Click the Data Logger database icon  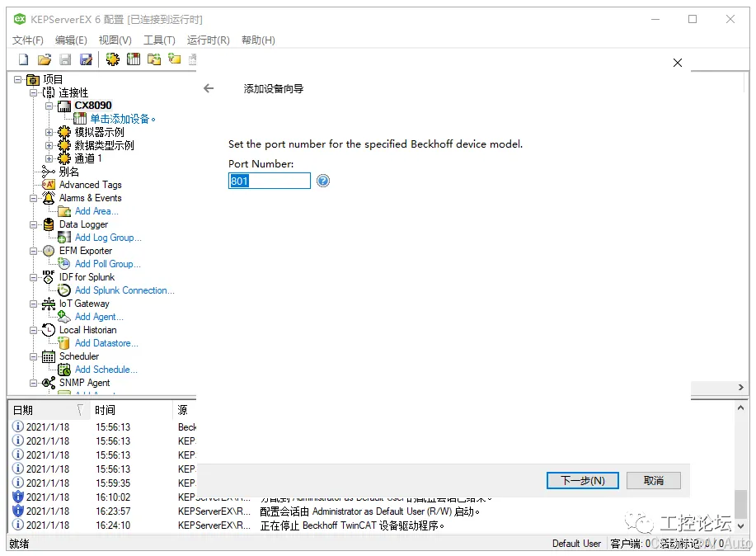(x=48, y=224)
